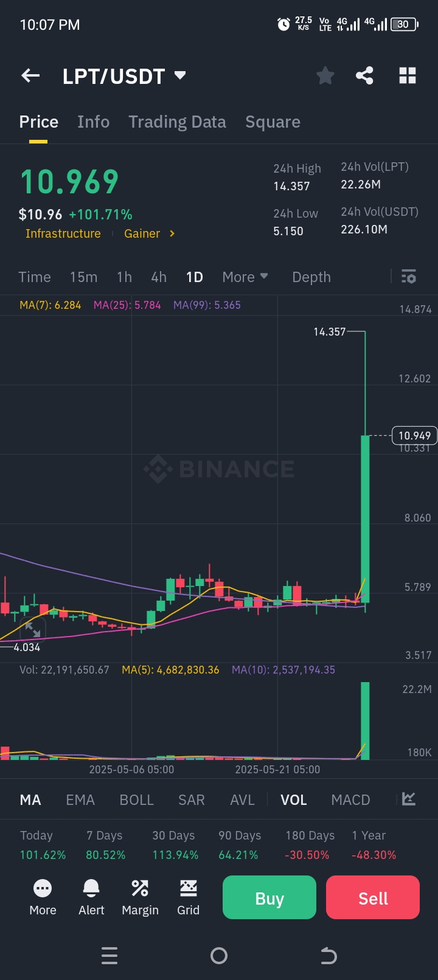438x980 pixels.
Task: Tap the green Buy button
Action: [x=269, y=897]
